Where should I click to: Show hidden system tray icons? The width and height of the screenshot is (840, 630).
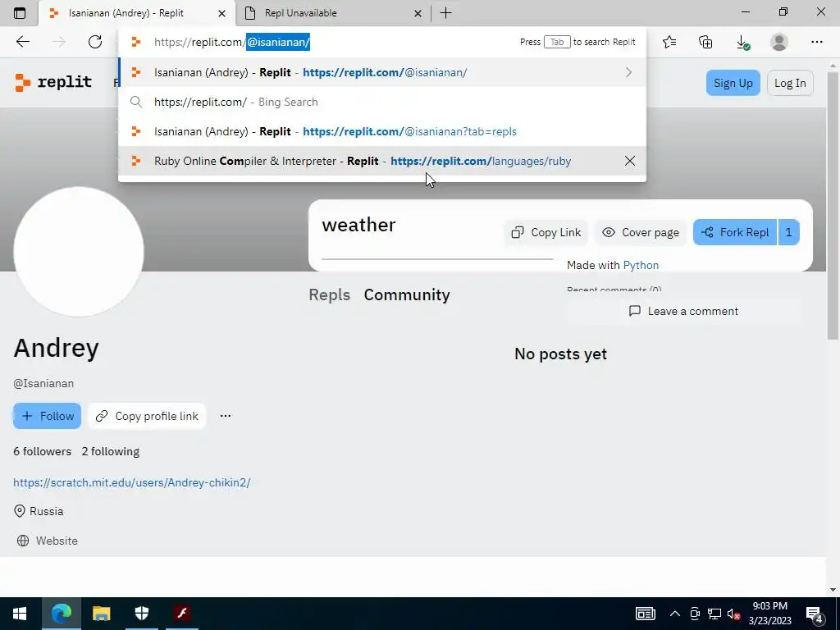tap(675, 614)
